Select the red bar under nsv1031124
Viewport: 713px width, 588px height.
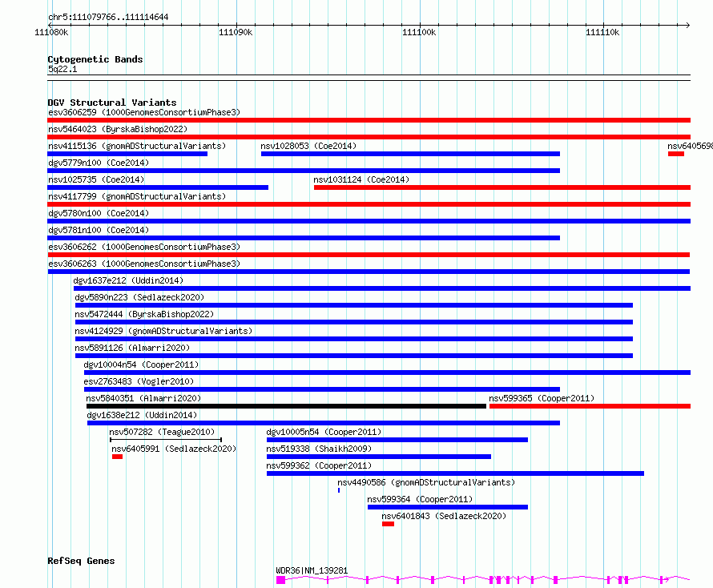502,187
